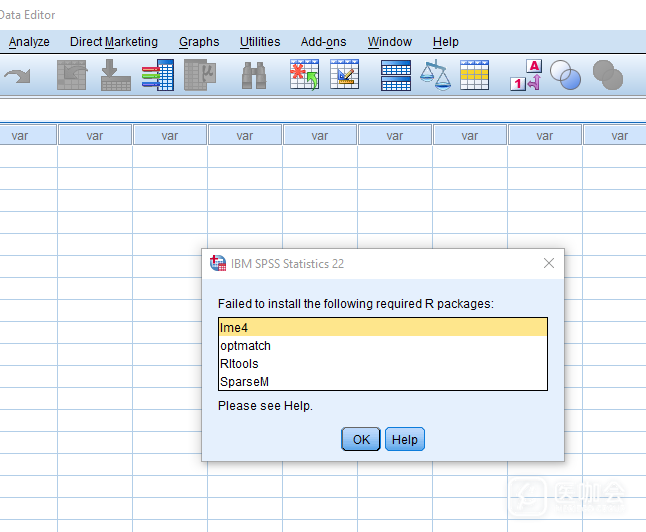
Task: Open Weight Cases via the balance scale icon
Action: pyautogui.click(x=435, y=76)
